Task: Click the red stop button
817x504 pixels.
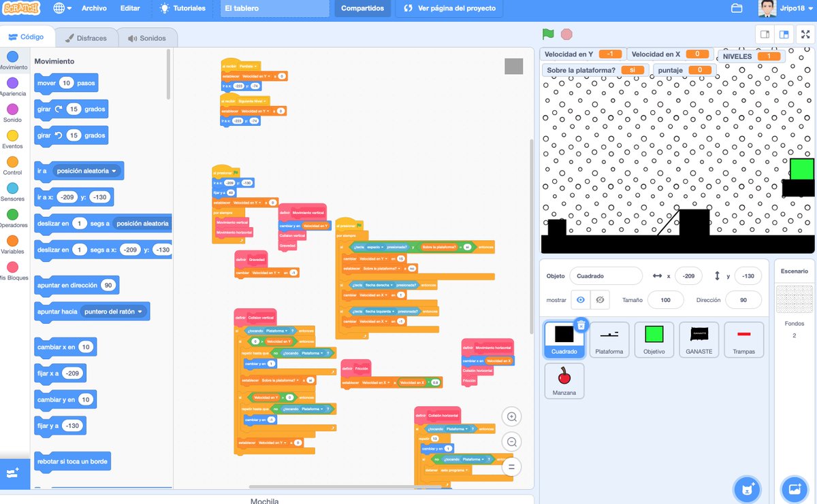Action: coord(566,33)
